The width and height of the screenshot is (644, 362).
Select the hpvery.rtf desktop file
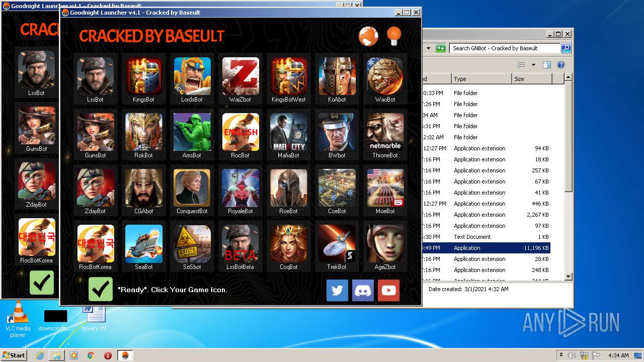pyautogui.click(x=94, y=318)
